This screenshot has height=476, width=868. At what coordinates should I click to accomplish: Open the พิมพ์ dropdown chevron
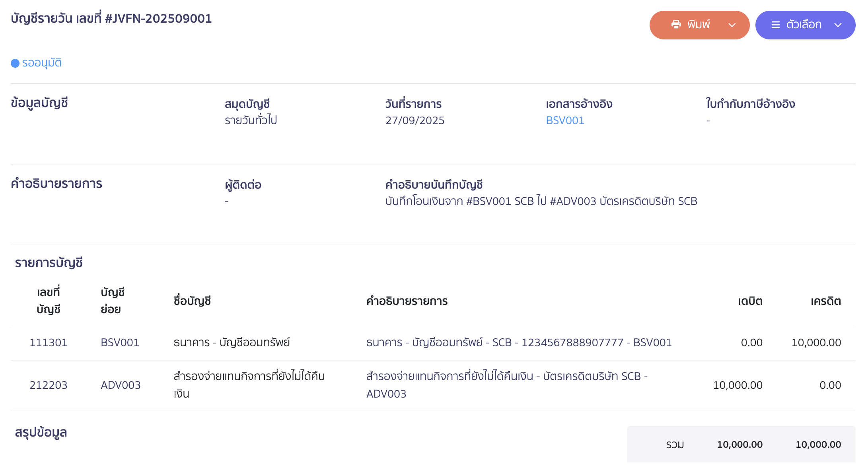(732, 25)
